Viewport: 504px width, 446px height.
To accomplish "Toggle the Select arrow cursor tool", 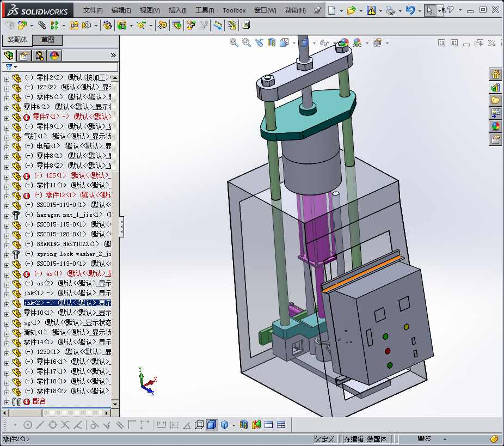I will click(x=429, y=10).
